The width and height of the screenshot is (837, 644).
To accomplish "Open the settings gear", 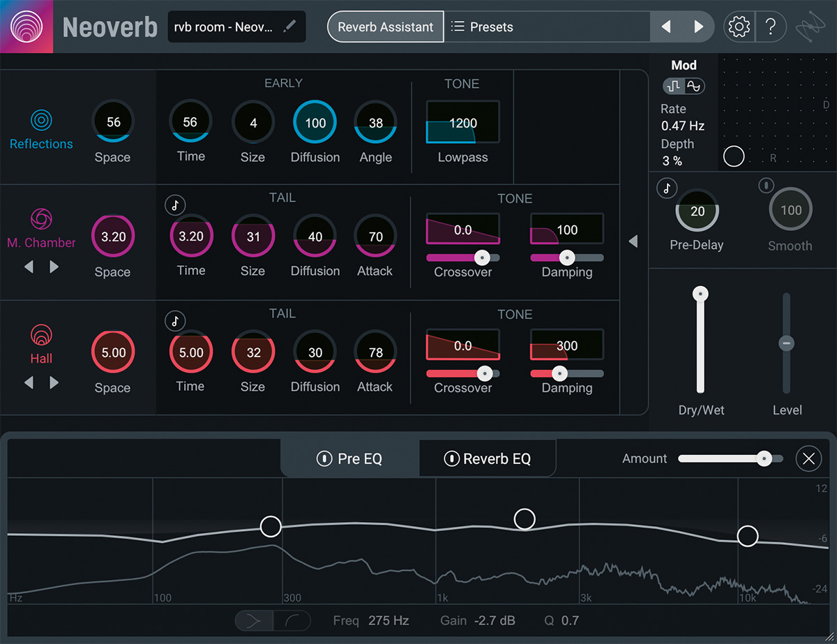I will [x=738, y=27].
